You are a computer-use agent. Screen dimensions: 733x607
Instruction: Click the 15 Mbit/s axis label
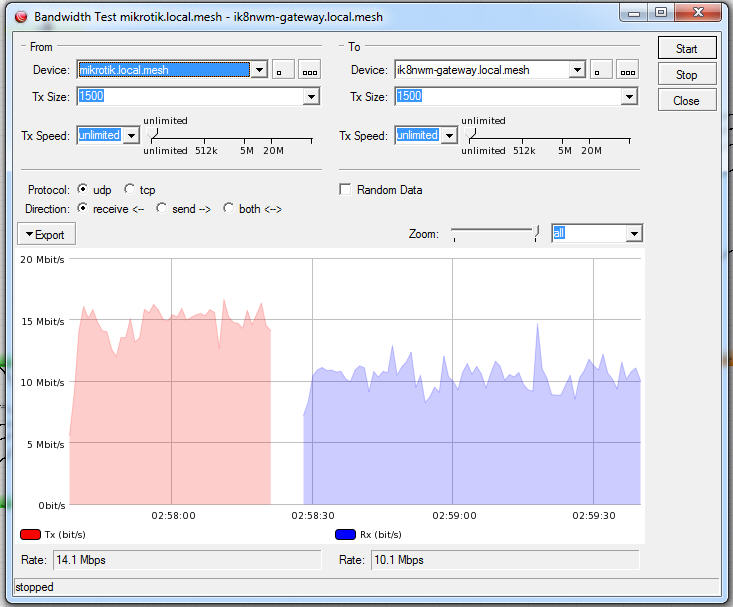tap(43, 321)
